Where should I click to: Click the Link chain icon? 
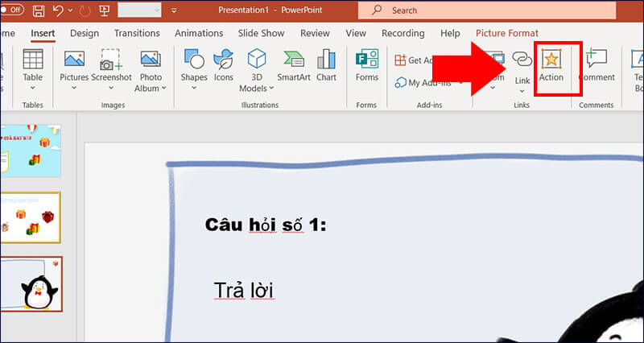522,59
